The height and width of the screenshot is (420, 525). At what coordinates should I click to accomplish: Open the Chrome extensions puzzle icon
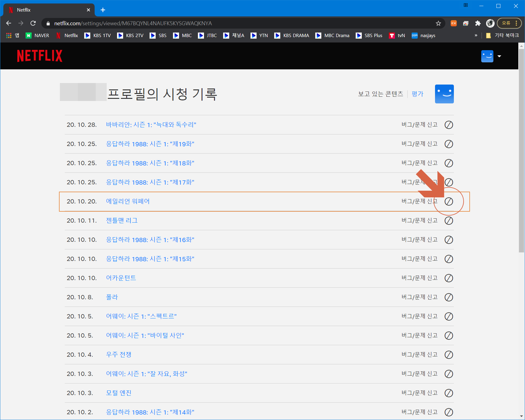click(x=478, y=23)
